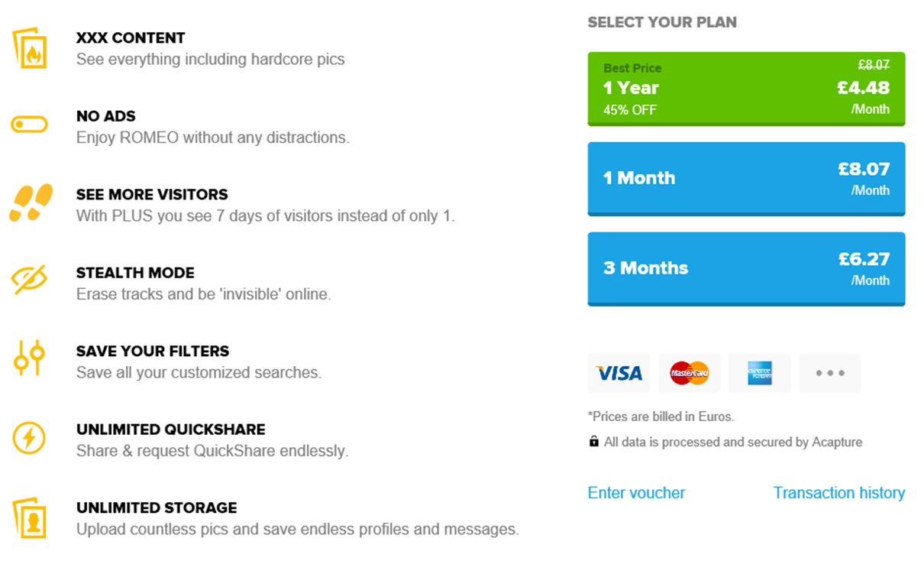Click the Save Your Filters sliders icon
The image size is (924, 561).
click(x=30, y=358)
